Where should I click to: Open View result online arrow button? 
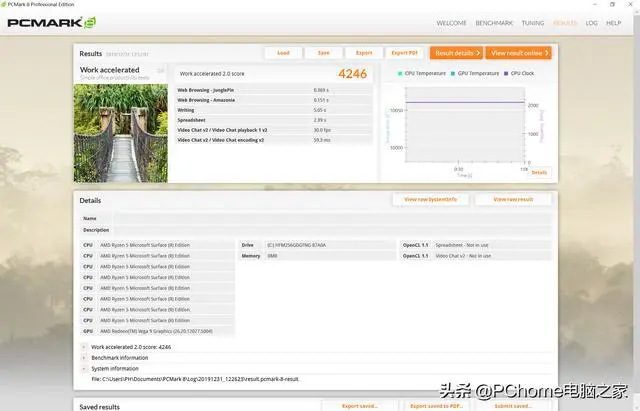point(520,53)
